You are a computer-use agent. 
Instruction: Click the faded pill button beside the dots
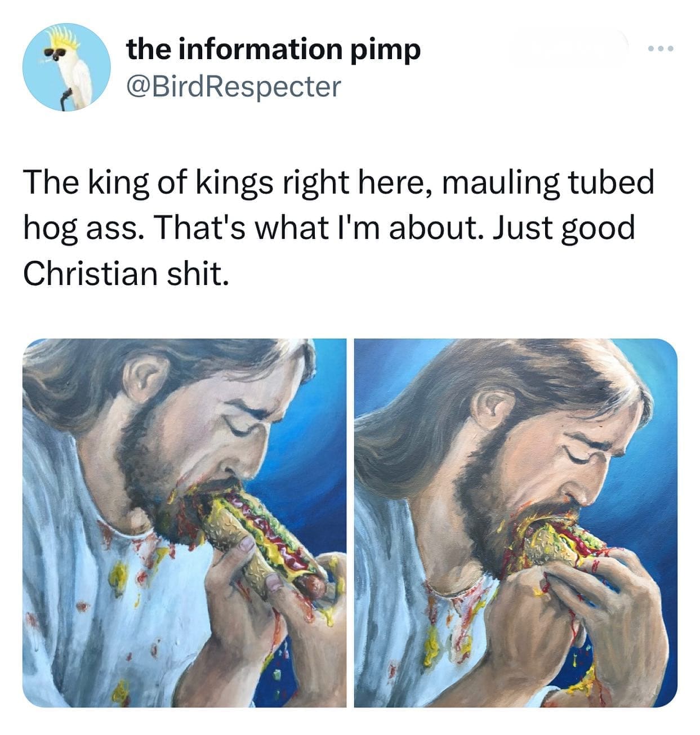coord(568,48)
